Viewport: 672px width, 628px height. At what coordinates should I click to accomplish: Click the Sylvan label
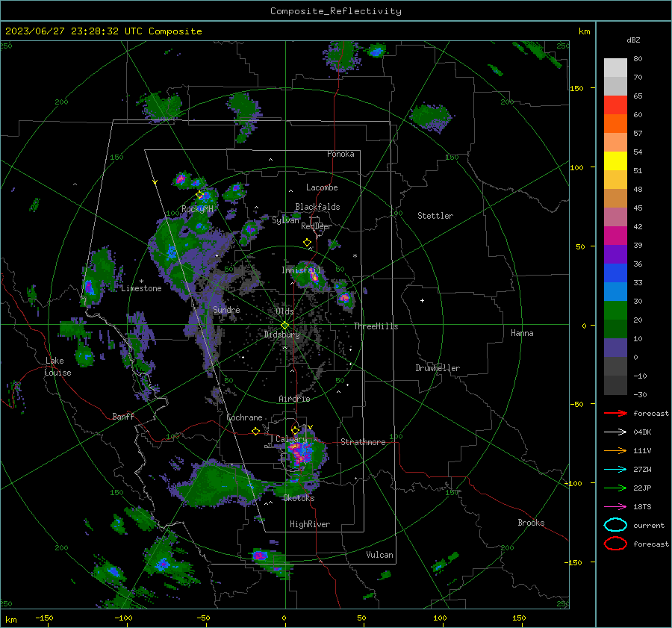[x=285, y=220]
